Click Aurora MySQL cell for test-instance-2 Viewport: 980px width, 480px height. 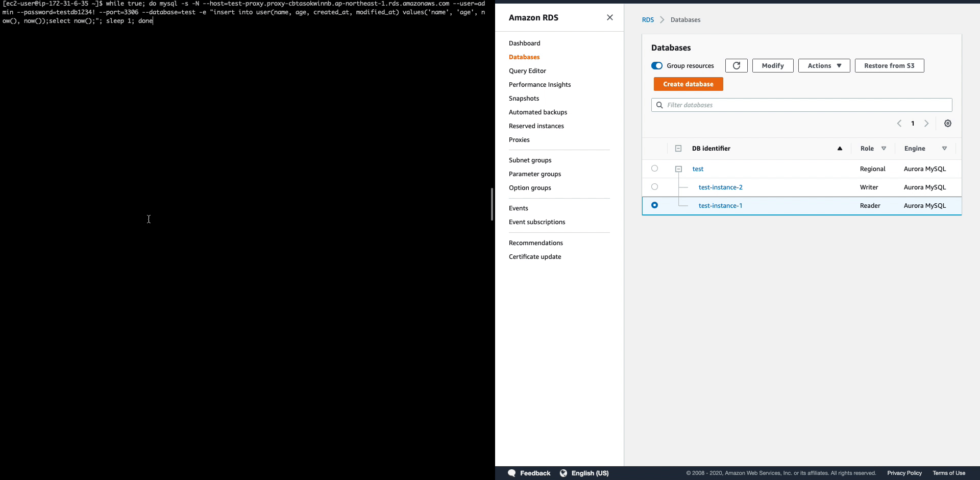pyautogui.click(x=924, y=187)
